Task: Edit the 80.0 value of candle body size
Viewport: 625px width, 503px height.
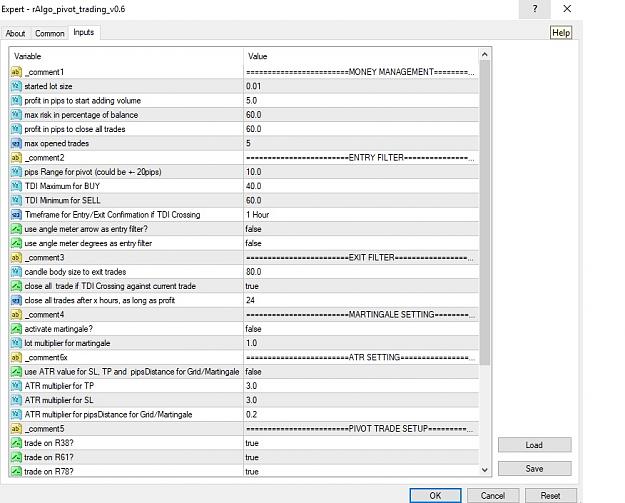Action: [361, 272]
